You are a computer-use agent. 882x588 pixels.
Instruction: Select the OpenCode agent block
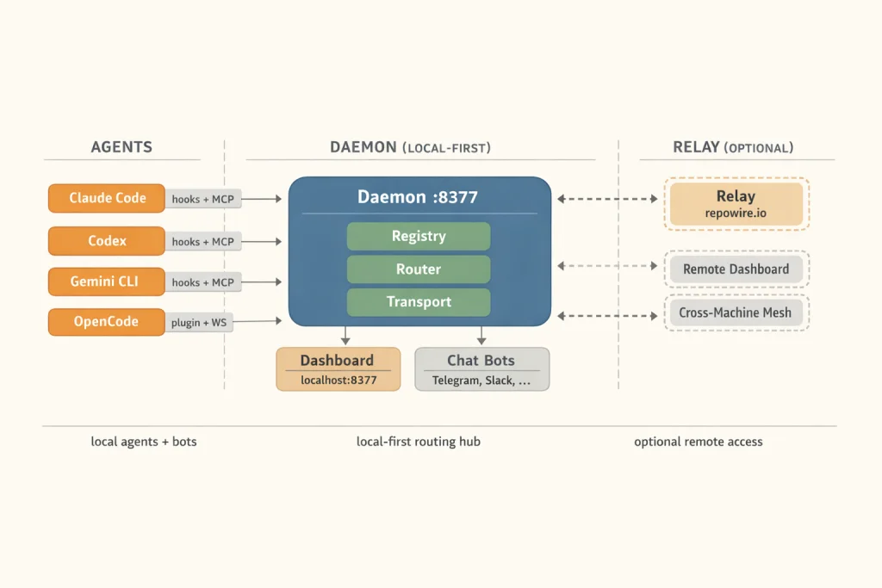106,322
